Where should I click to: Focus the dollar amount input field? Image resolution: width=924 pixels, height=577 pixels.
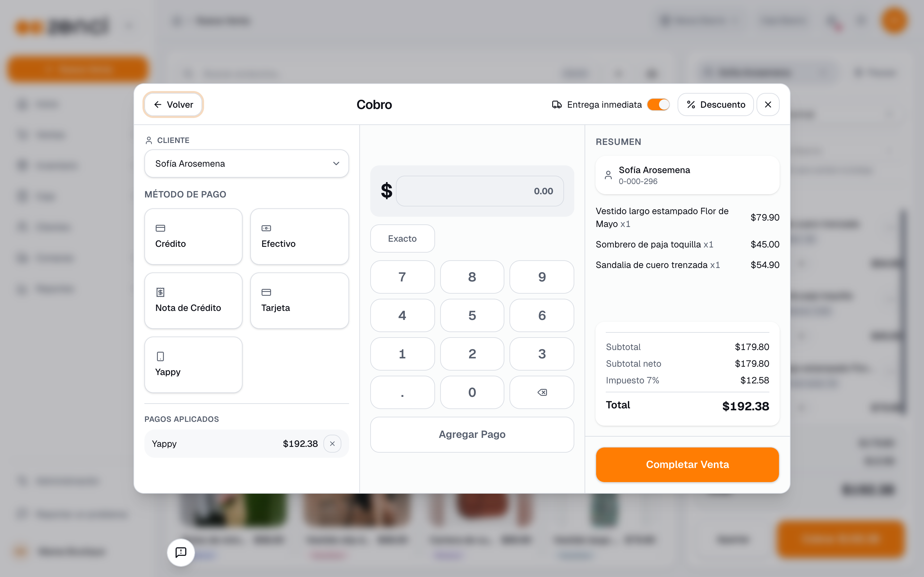pos(480,191)
